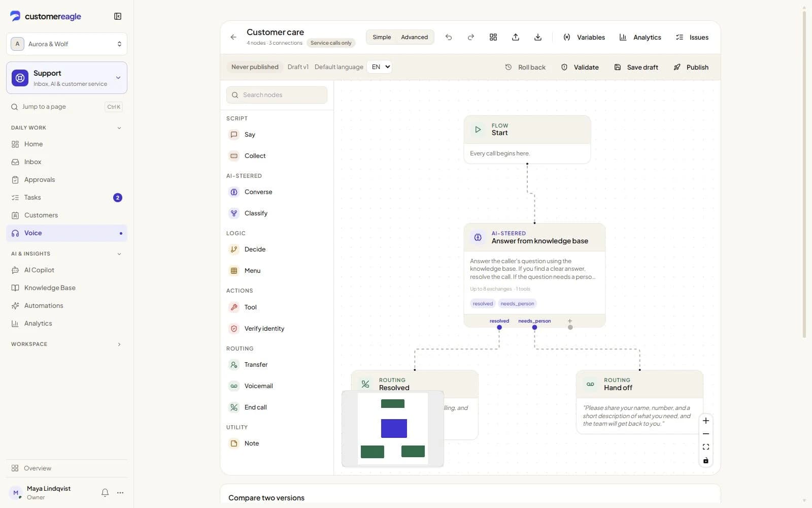Collapse the AI & Insights section
Image resolution: width=812 pixels, height=508 pixels.
click(x=66, y=254)
